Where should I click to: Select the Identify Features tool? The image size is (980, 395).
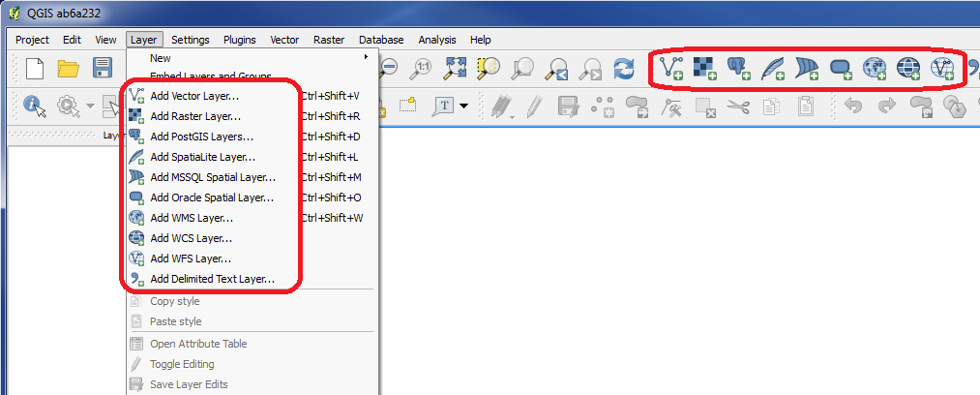(35, 106)
